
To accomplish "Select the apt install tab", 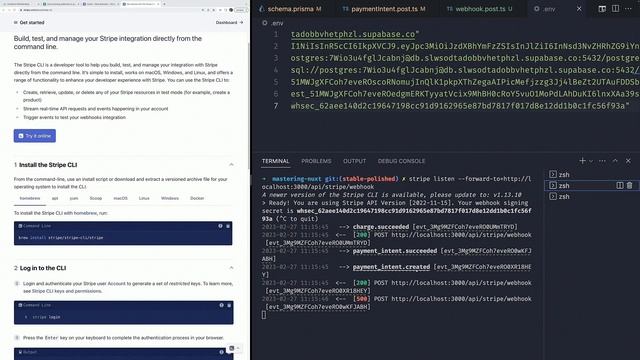I will (55, 198).
